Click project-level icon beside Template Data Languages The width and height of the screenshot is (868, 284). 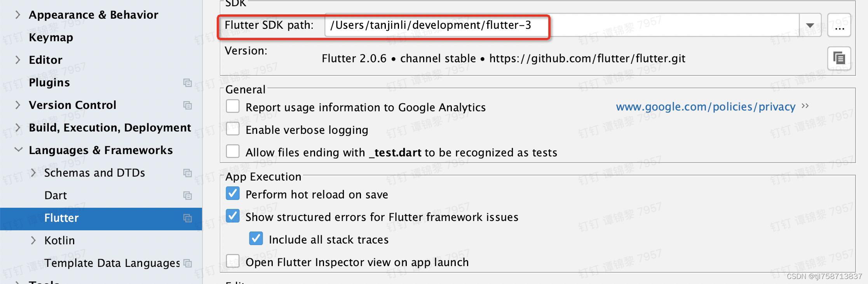coord(187,263)
